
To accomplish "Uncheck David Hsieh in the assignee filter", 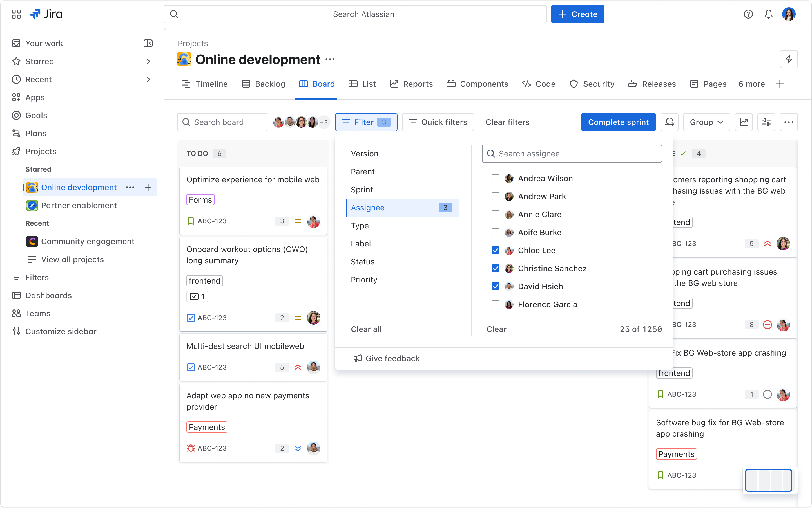I will tap(495, 286).
